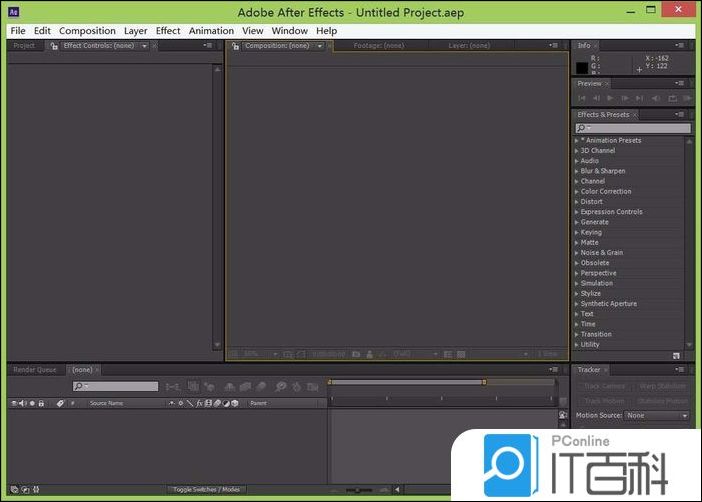The height and width of the screenshot is (502, 702).
Task: Expand the Stylize effects category
Action: [577, 294]
